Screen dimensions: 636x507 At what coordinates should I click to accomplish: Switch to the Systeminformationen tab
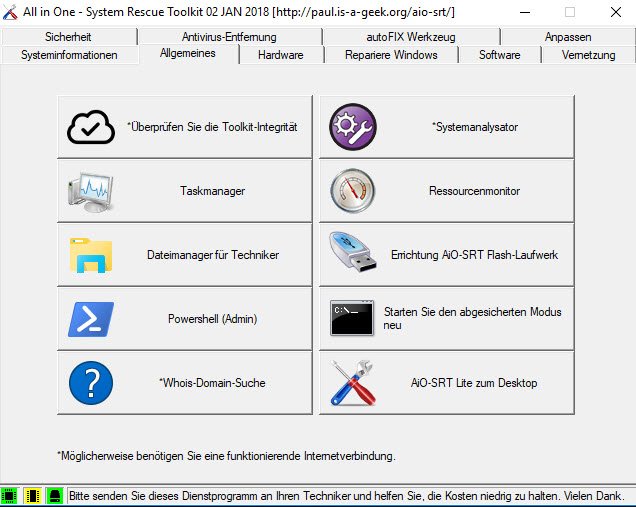click(69, 55)
